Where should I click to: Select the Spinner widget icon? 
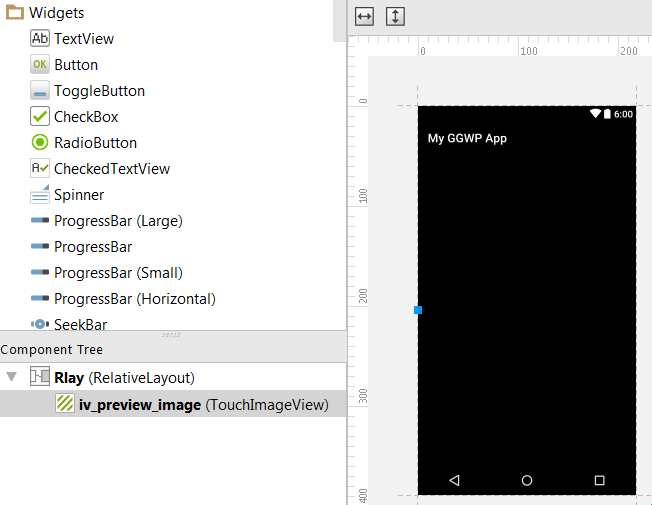coord(40,194)
